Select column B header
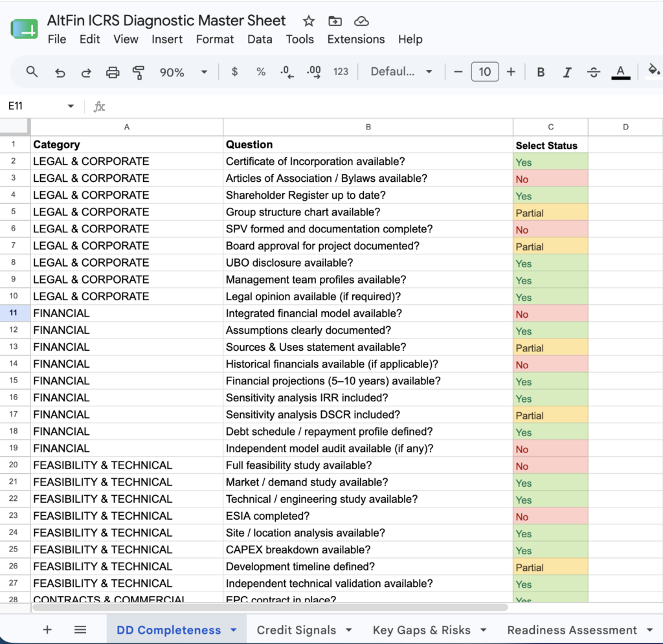Image resolution: width=663 pixels, height=644 pixels. tap(368, 128)
